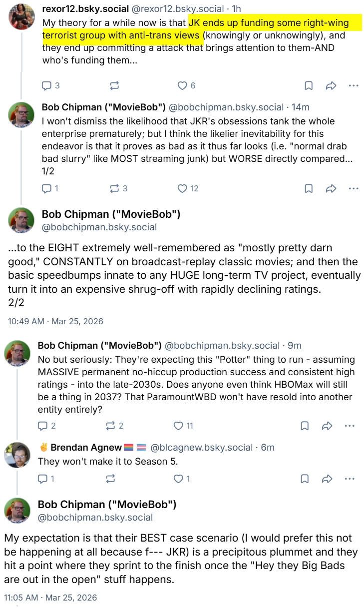Image resolution: width=364 pixels, height=609 pixels.
Task: Open more options on Brendan Agnew's post
Action: [350, 479]
